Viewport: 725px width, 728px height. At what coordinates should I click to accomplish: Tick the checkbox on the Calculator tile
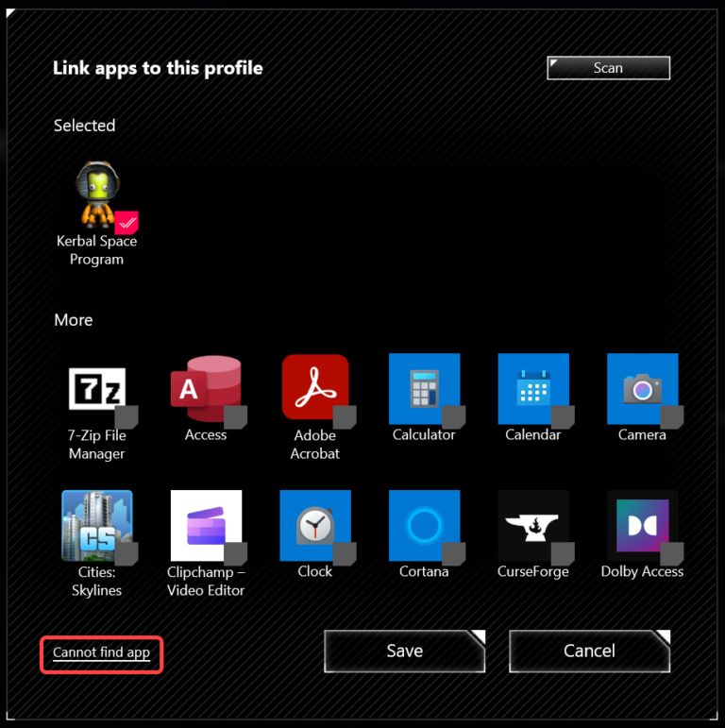pos(453,416)
